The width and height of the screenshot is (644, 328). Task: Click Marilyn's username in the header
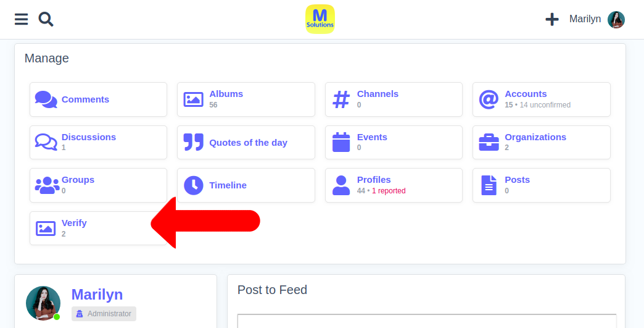[x=585, y=20]
